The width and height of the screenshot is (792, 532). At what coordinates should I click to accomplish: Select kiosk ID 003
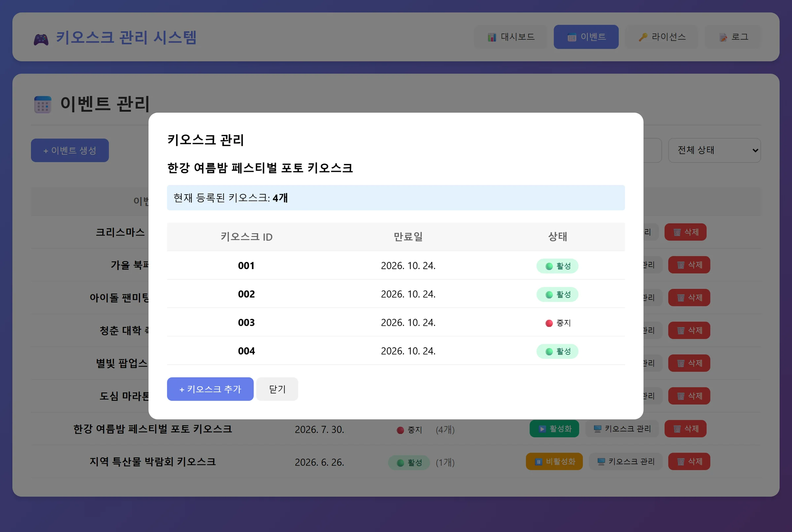pos(246,323)
